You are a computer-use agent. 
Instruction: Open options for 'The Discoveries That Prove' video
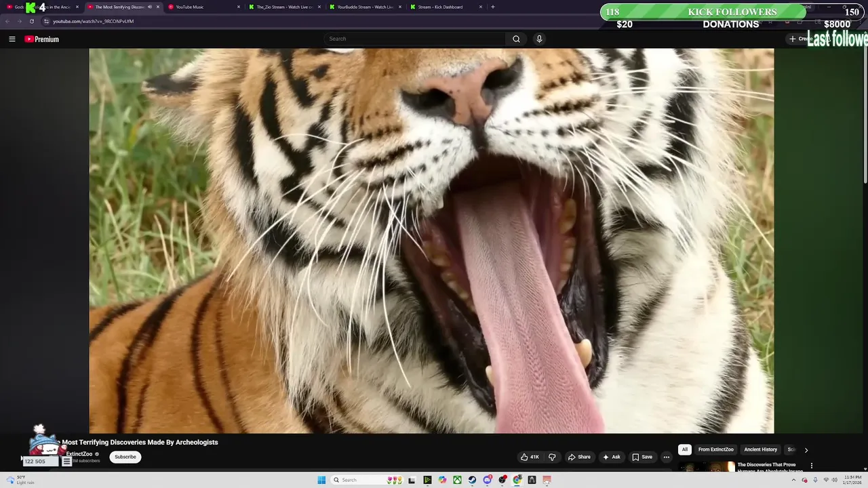pos(812,466)
